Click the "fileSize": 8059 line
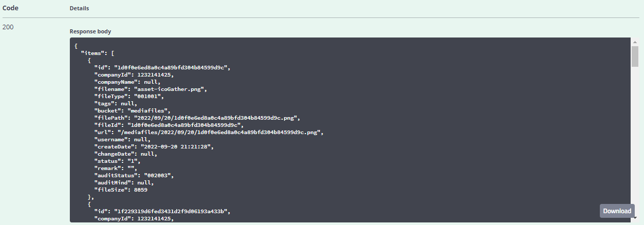 pos(120,190)
